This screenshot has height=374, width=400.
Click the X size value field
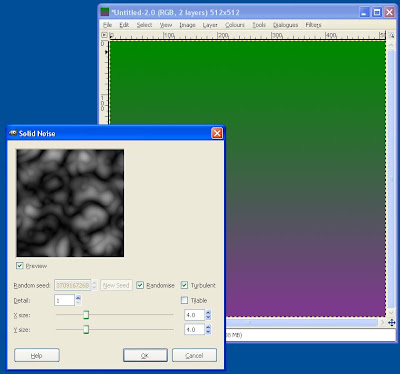194,315
